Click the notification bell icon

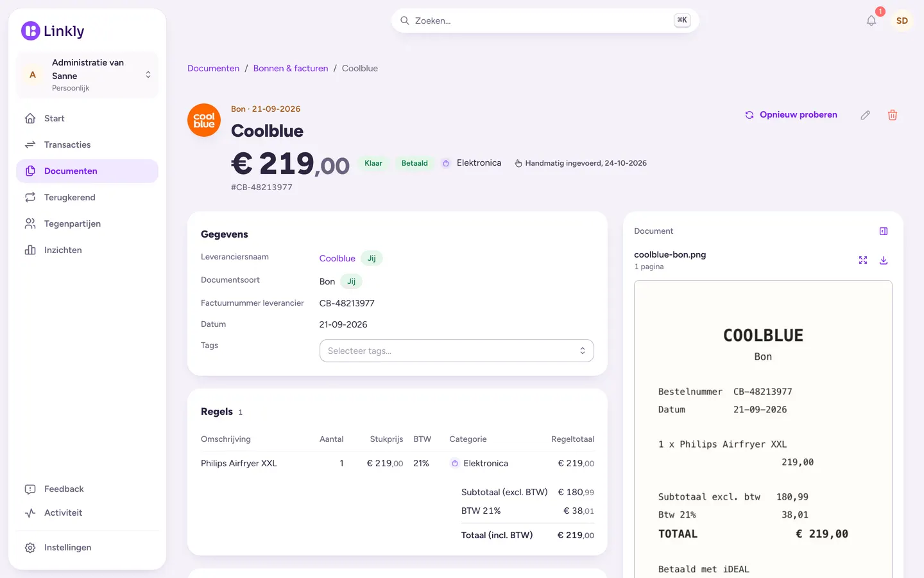871,21
